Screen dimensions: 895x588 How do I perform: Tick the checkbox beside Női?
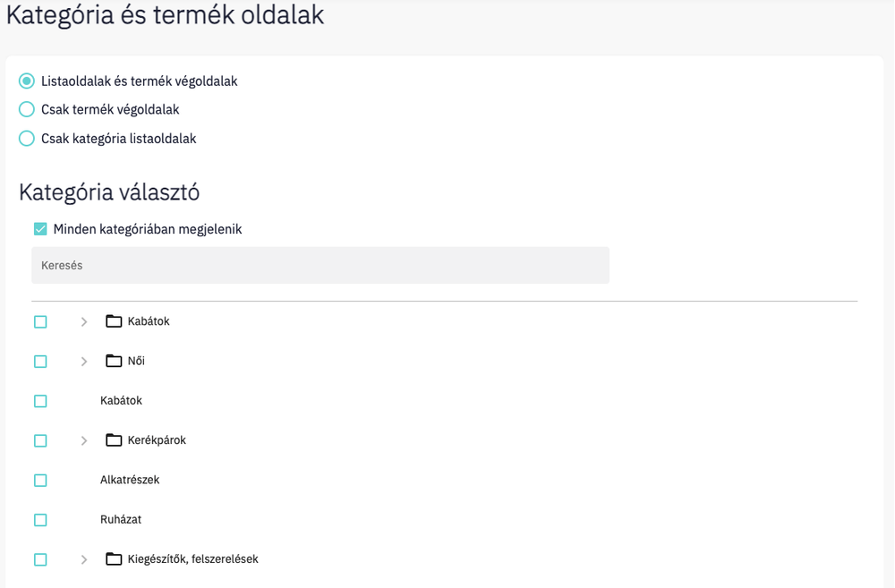40,361
